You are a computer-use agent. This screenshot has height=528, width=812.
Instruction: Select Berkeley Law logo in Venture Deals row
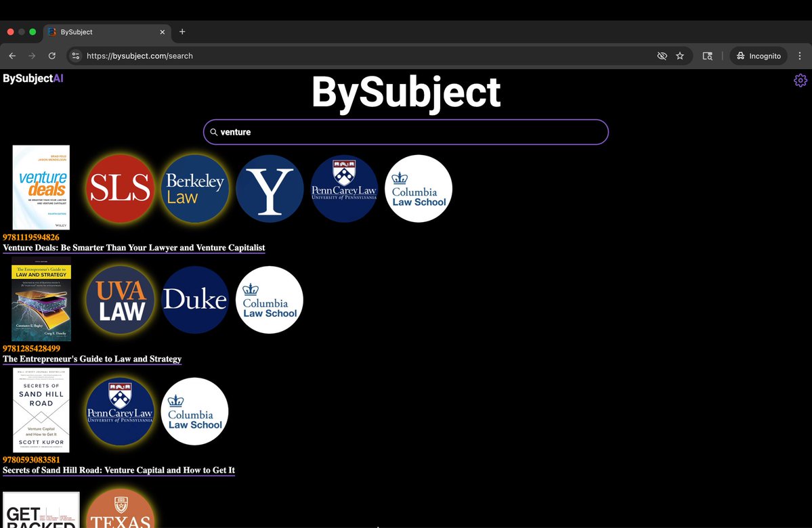click(195, 188)
